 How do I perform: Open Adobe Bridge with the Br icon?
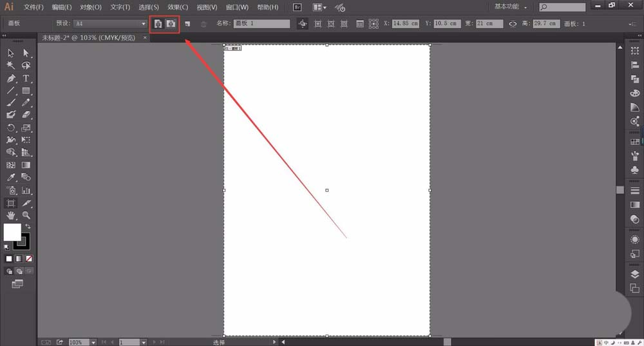click(x=297, y=7)
